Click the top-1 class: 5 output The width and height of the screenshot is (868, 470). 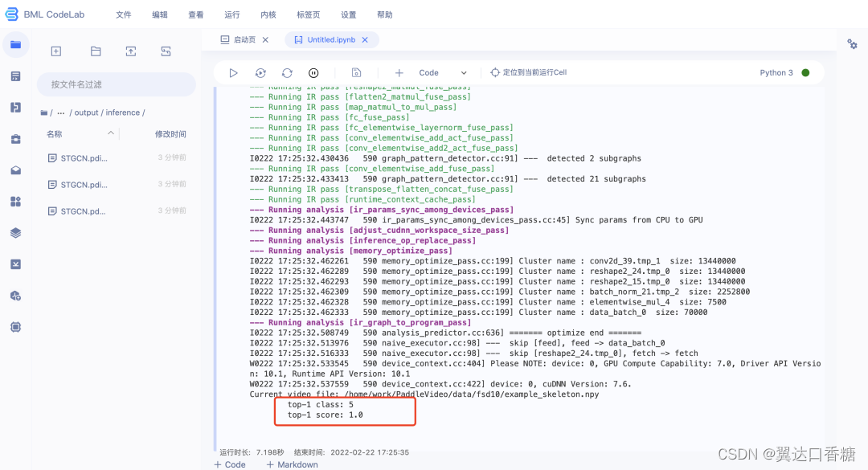[320, 405]
